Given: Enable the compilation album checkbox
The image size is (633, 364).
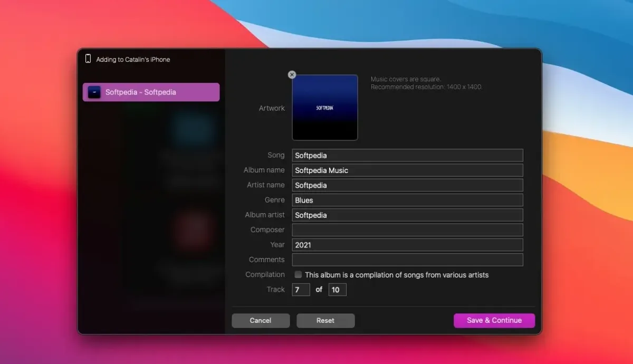Looking at the screenshot, I should (298, 274).
